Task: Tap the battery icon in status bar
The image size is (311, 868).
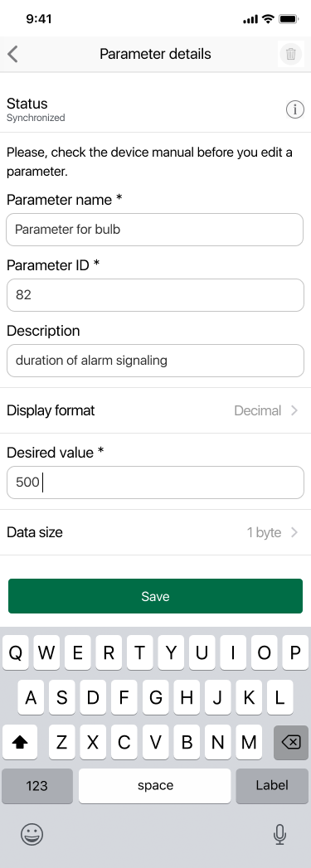Action: click(x=289, y=19)
